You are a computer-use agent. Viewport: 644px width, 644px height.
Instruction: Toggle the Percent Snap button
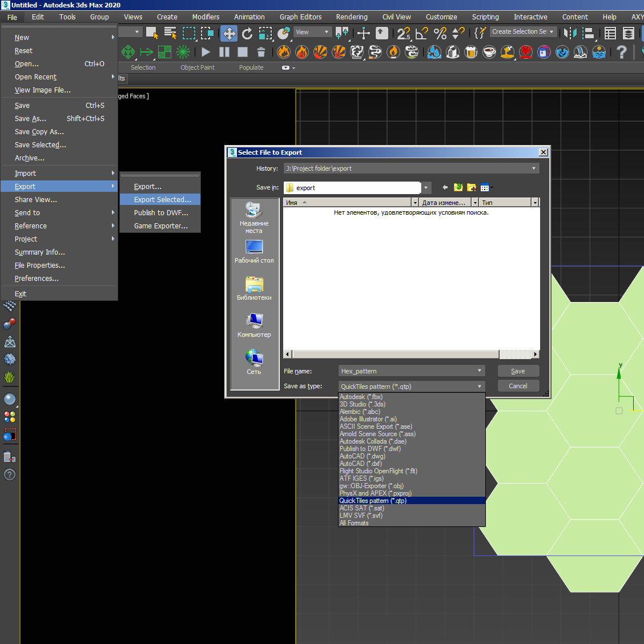point(440,33)
